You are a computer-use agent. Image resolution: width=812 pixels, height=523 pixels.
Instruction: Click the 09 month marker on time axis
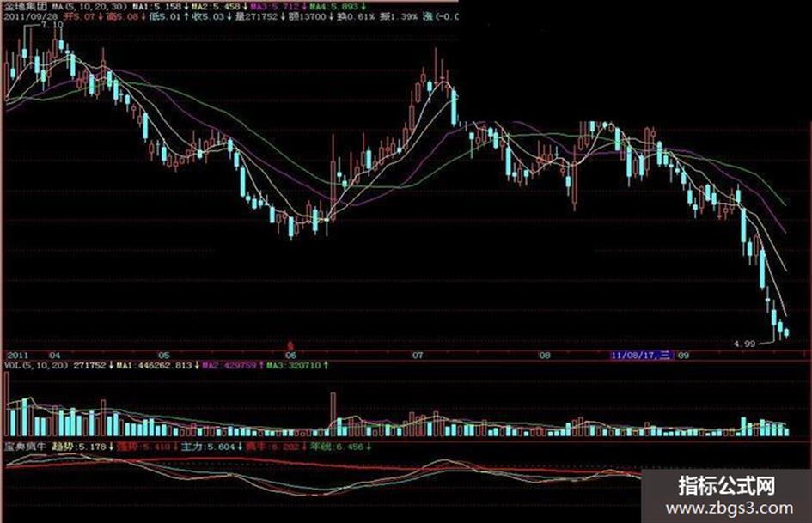click(684, 356)
